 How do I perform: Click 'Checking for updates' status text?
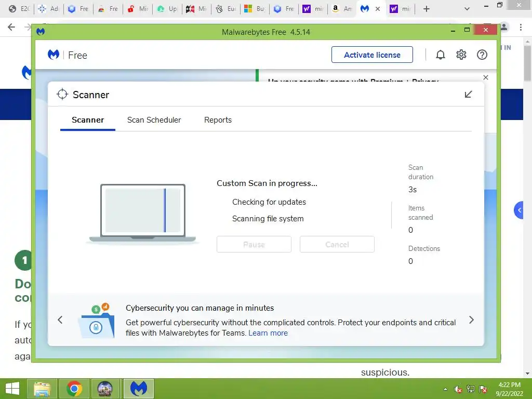(269, 202)
